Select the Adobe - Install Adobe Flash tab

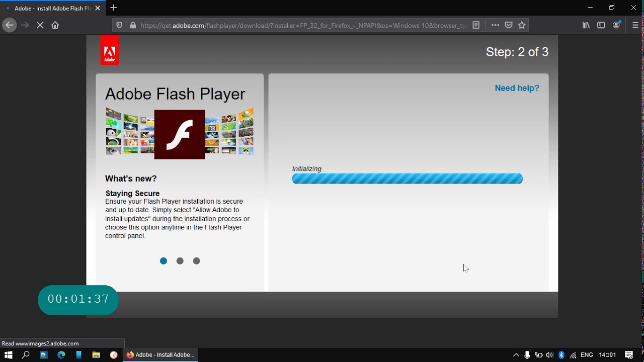click(53, 8)
